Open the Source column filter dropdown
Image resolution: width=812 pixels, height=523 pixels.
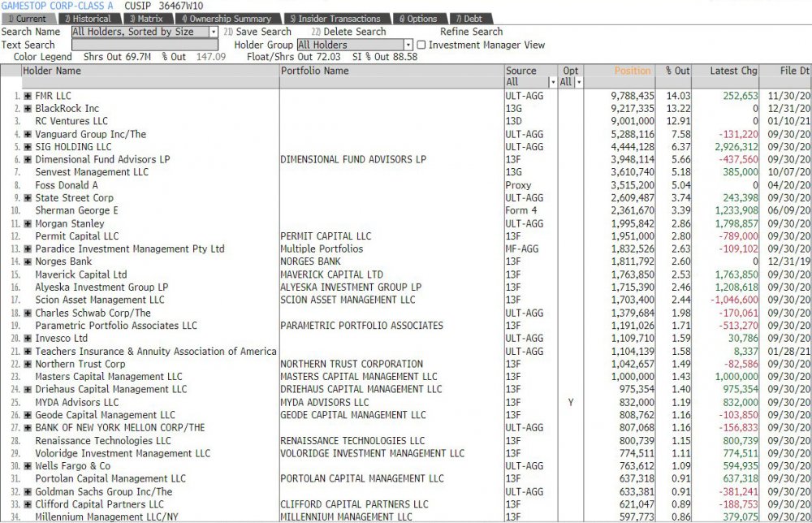click(x=552, y=82)
